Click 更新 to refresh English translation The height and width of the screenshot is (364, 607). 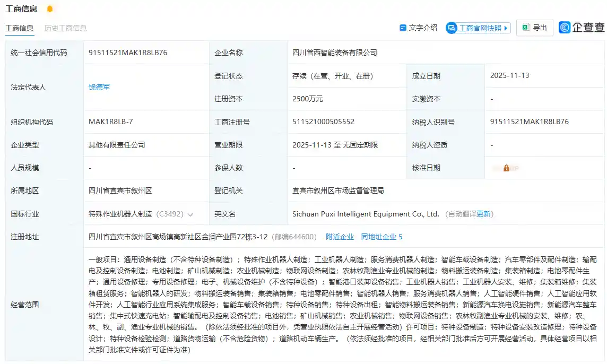pyautogui.click(x=484, y=214)
